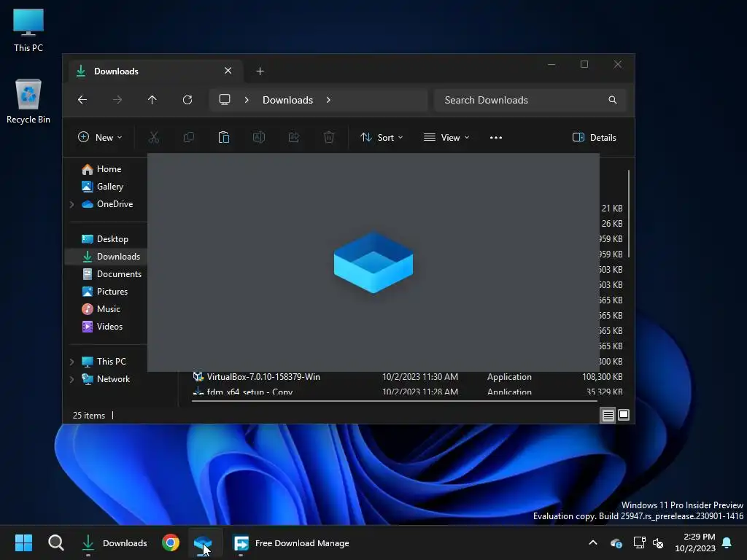The height and width of the screenshot is (560, 747).
Task: Switch to large thumbnails view icon
Action: pyautogui.click(x=624, y=415)
